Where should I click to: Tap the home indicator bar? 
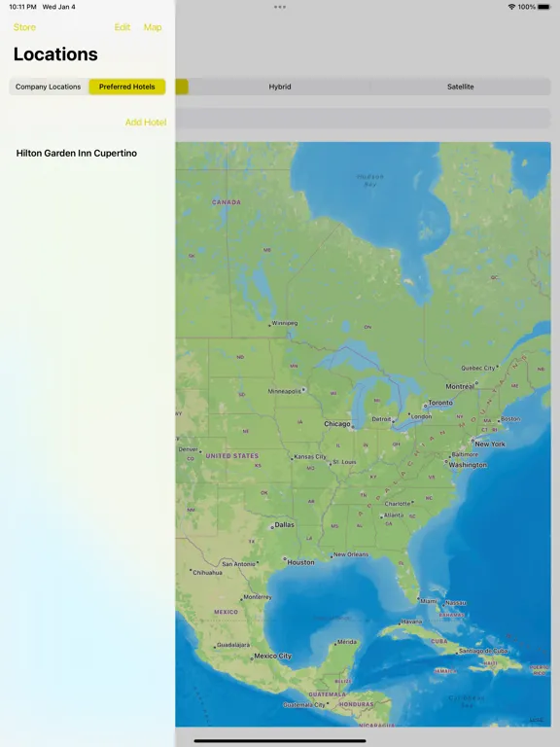[x=280, y=741]
